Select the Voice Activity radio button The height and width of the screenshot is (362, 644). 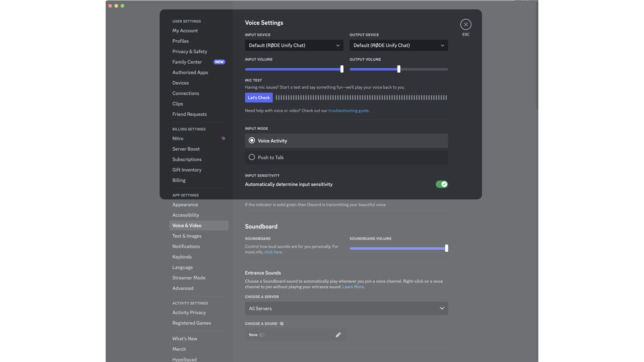[252, 141]
